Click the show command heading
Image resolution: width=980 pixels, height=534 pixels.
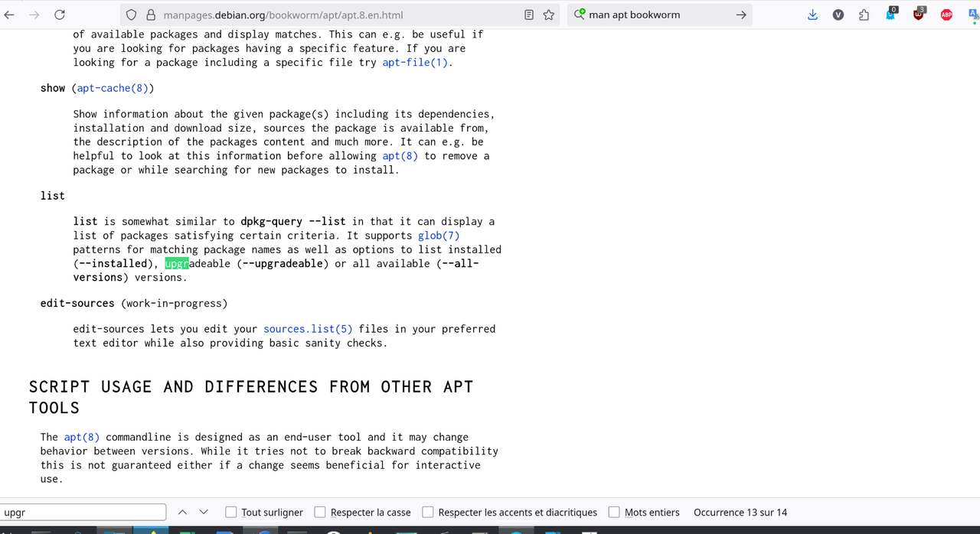pos(53,88)
